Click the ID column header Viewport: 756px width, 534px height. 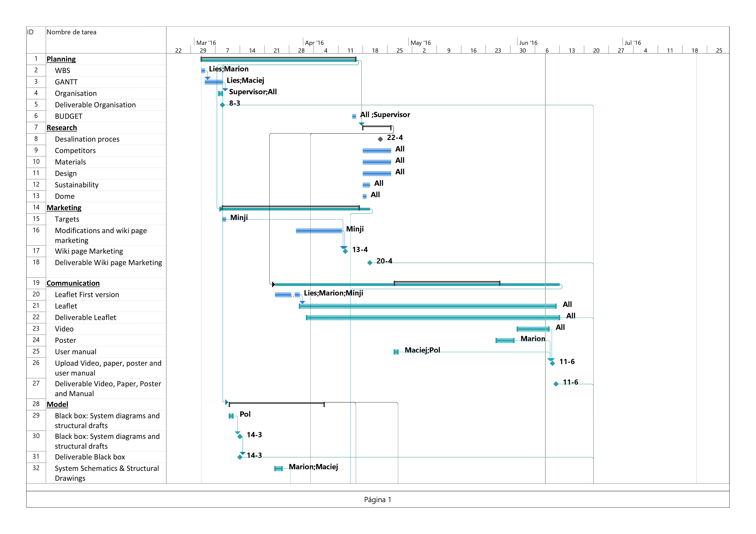30,32
